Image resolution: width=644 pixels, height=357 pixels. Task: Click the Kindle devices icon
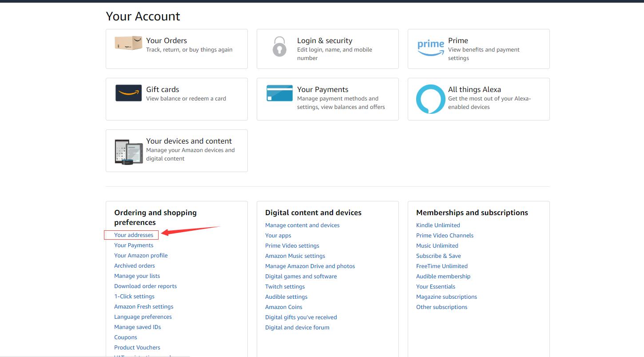[128, 152]
